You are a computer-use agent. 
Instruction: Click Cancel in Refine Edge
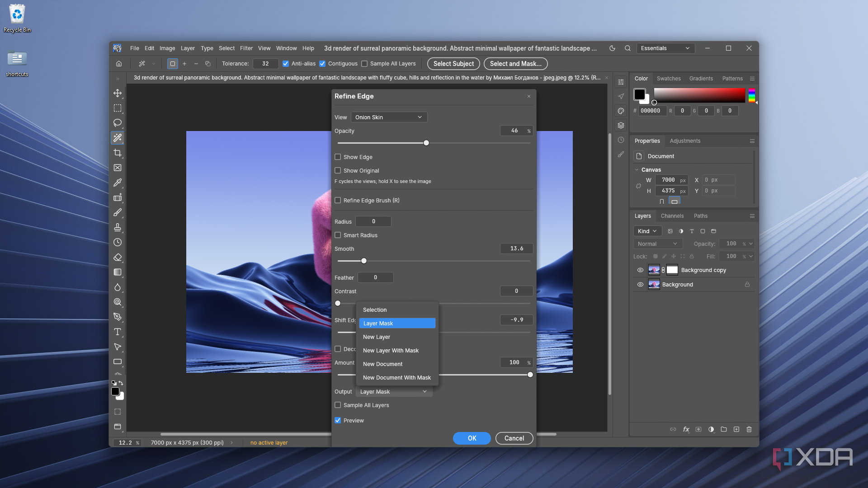click(x=514, y=438)
